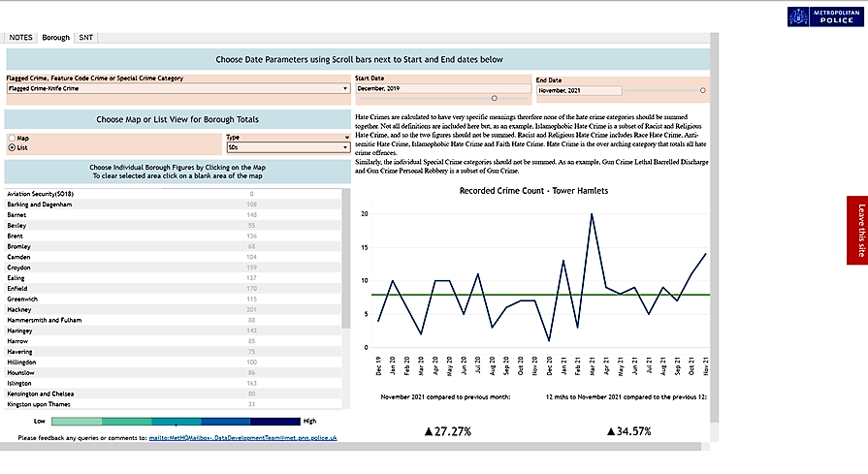Click the upward triangle beside 34.57%
The image size is (868, 474).
[613, 430]
